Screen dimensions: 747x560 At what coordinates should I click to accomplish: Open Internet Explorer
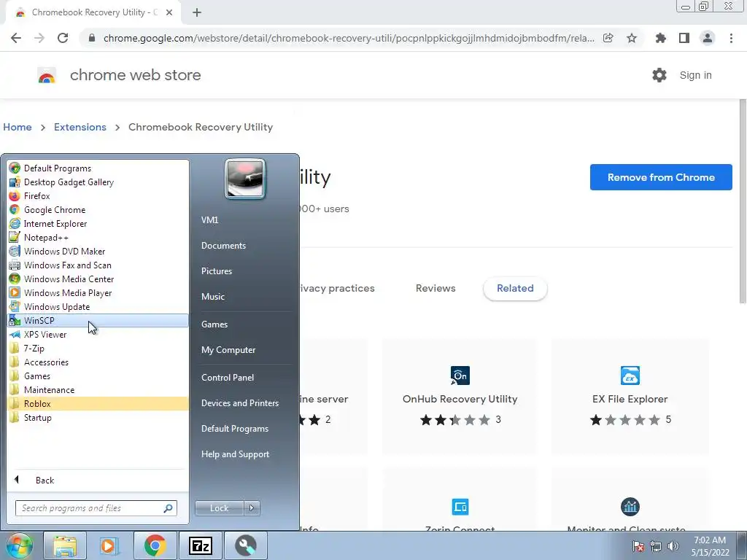click(98, 223)
